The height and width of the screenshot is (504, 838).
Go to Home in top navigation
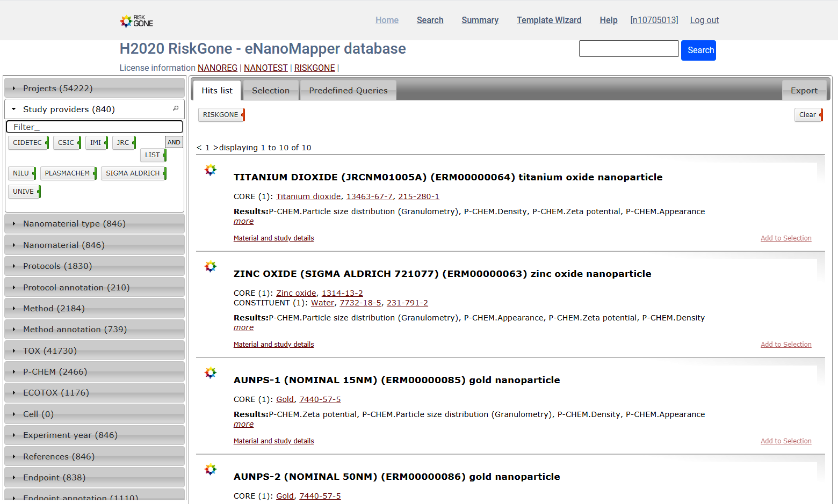pyautogui.click(x=387, y=20)
